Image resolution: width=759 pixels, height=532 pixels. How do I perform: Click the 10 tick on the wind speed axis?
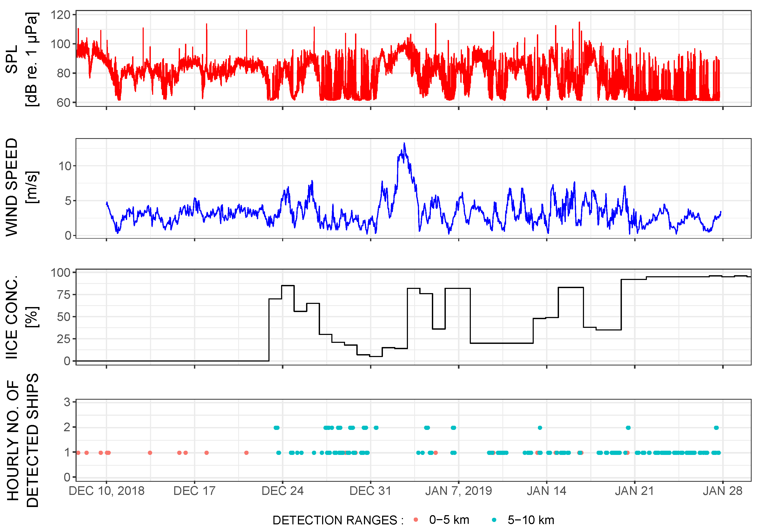point(64,166)
